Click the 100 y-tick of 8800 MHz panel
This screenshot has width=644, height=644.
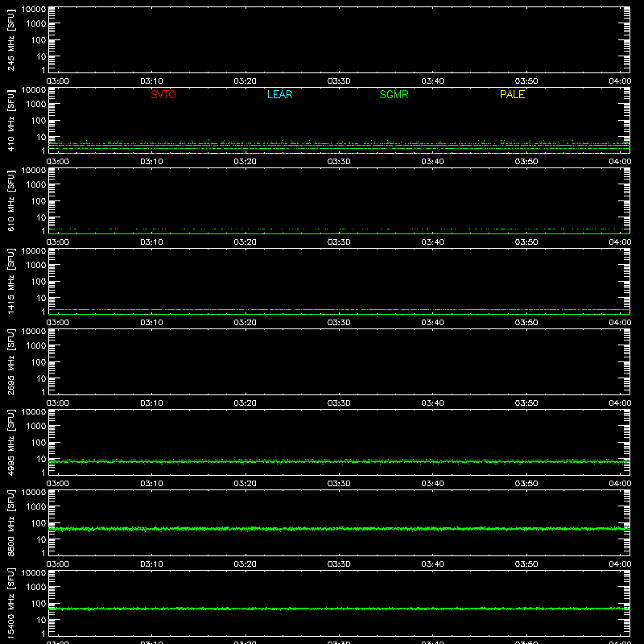pos(39,523)
